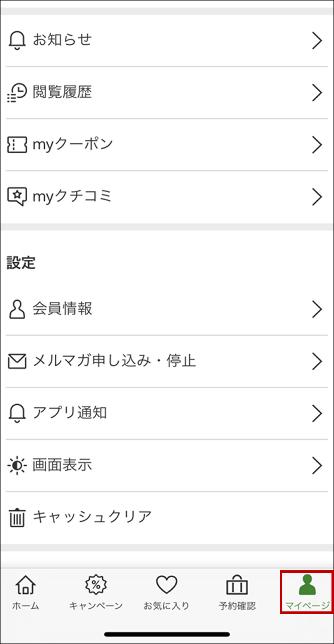The width and height of the screenshot is (334, 644).
Task: Open the myクーポン label
Action: pos(73,144)
